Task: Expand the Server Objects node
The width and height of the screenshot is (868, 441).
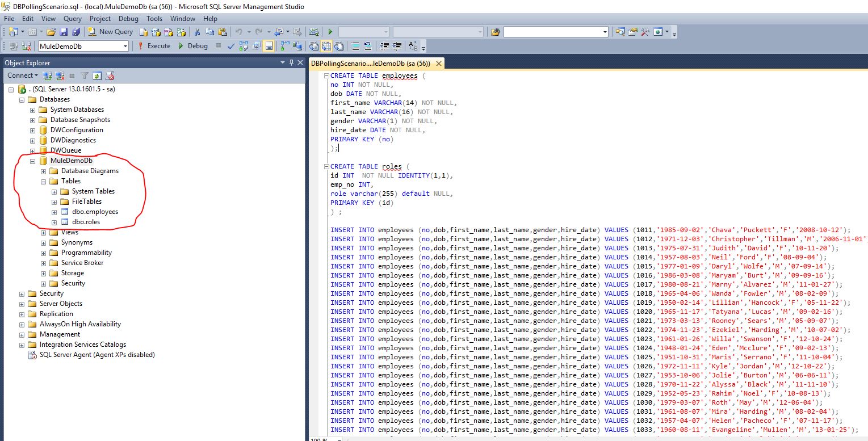Action: [x=22, y=304]
